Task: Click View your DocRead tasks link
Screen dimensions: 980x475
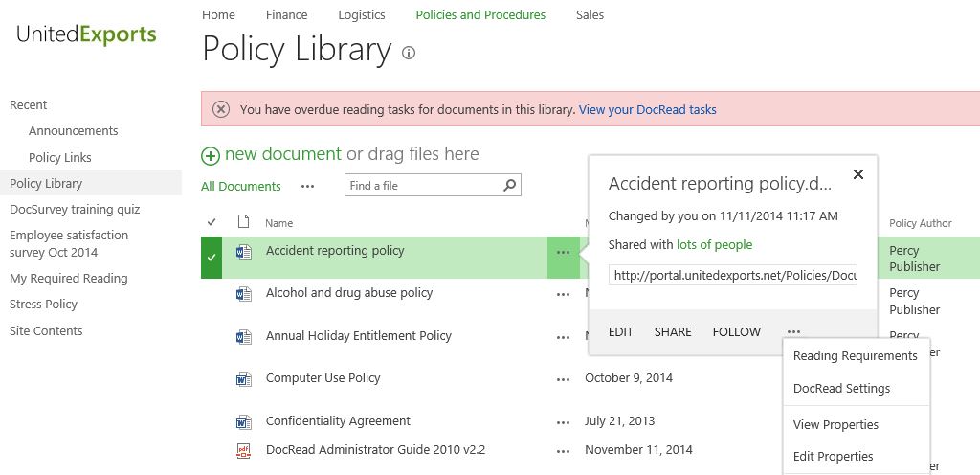Action: point(647,109)
